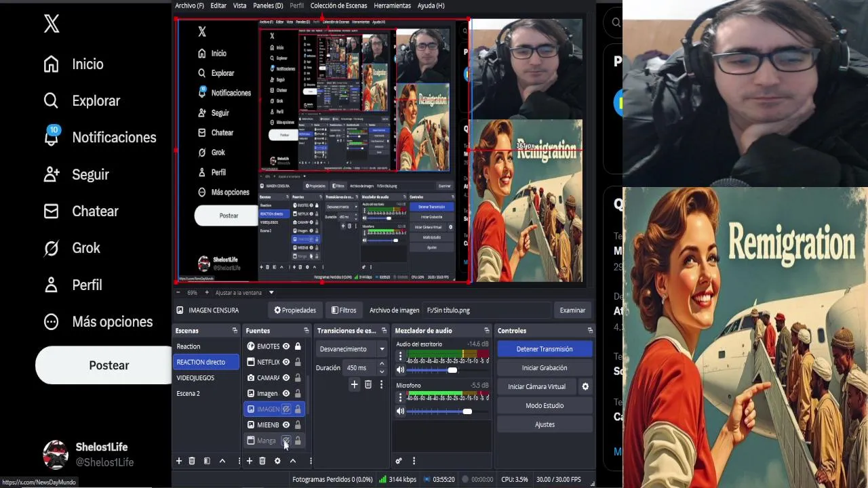Screen dimensions: 868x488
Task: Toggle lock on NETFLIX source
Action: pos(298,362)
